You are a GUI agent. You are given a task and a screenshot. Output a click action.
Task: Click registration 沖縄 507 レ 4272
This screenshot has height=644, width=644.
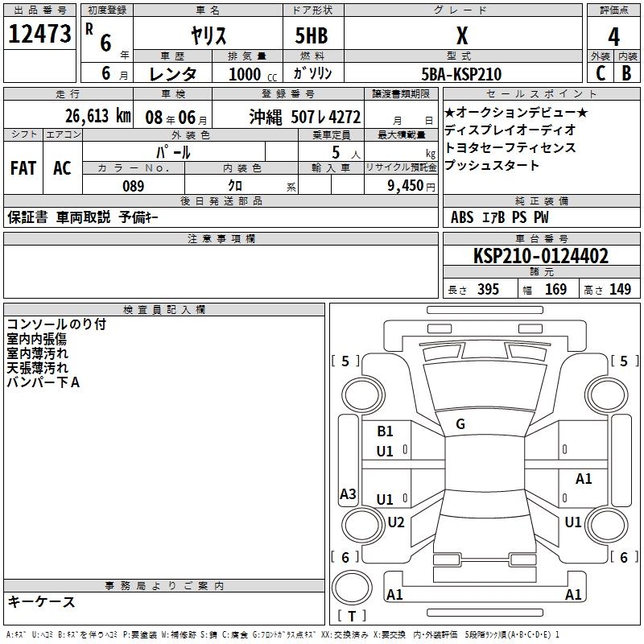click(305, 118)
